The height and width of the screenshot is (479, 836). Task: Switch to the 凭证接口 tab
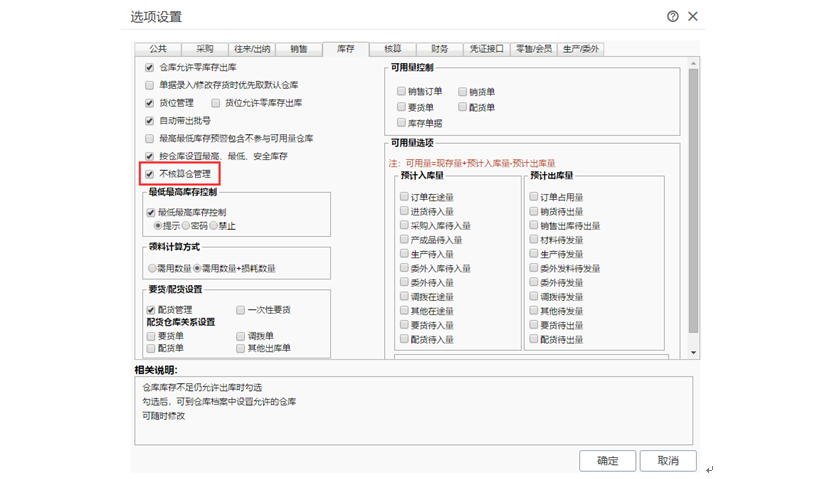[x=486, y=49]
